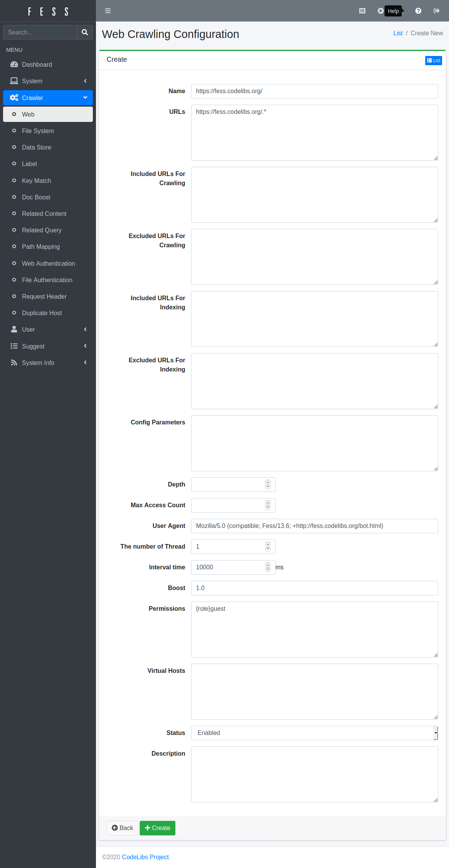Click the logout icon in top bar
The image size is (449, 868).
point(436,11)
